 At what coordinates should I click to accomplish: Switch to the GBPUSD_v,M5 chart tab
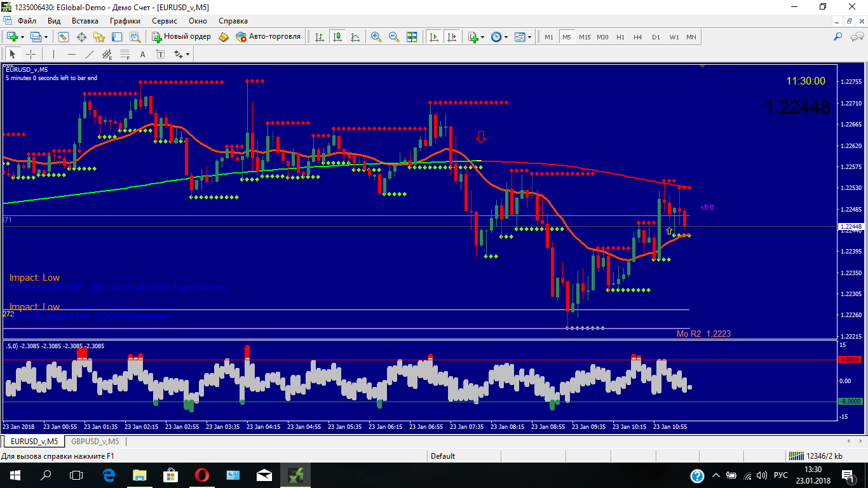point(95,441)
